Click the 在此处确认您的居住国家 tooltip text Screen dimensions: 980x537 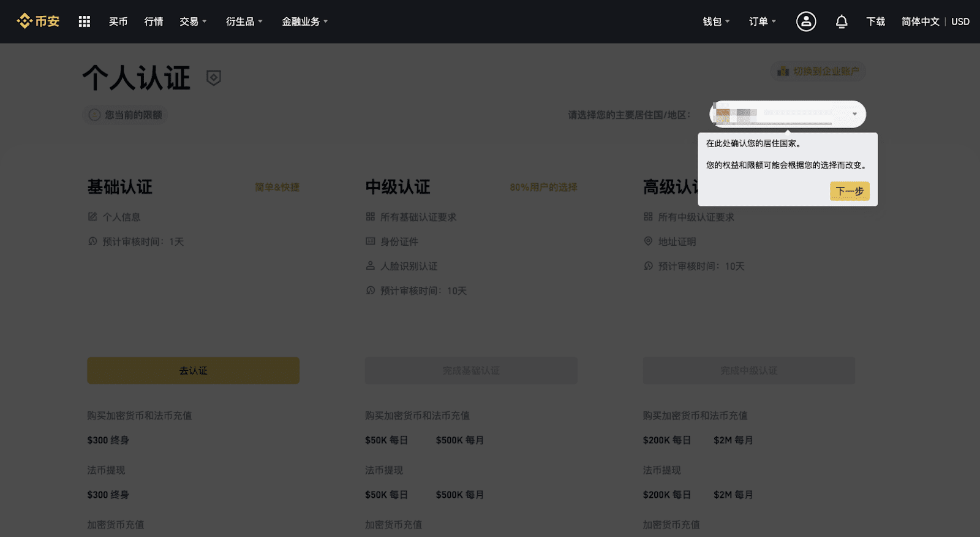(x=754, y=143)
